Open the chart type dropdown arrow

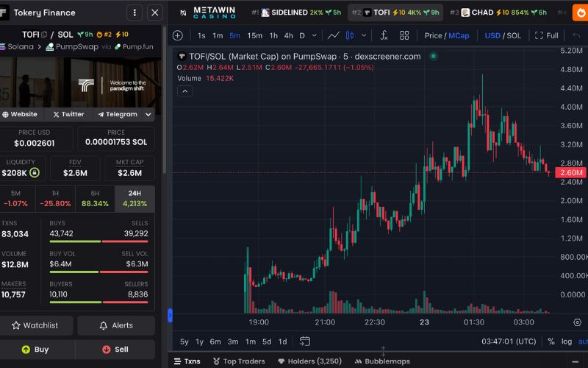(x=364, y=35)
